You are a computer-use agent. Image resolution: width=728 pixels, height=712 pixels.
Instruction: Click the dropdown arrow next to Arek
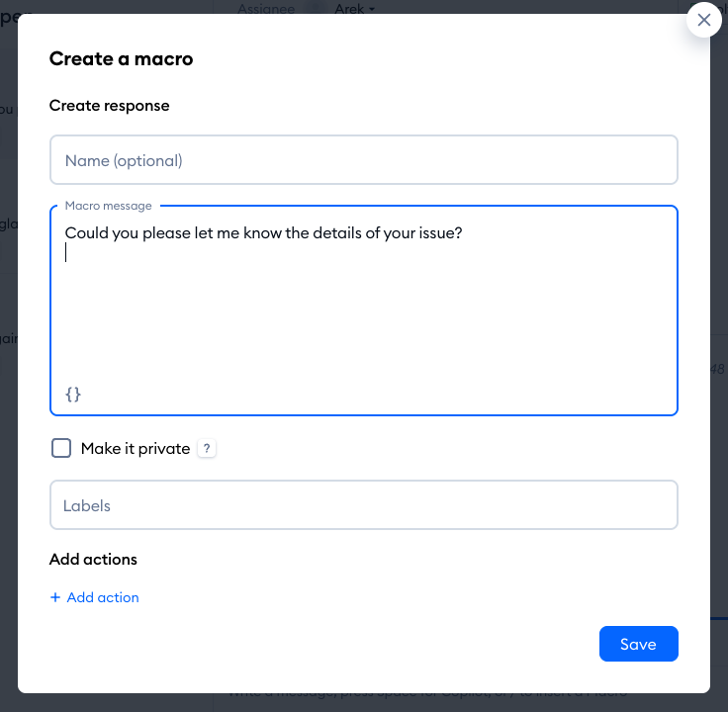(x=372, y=9)
